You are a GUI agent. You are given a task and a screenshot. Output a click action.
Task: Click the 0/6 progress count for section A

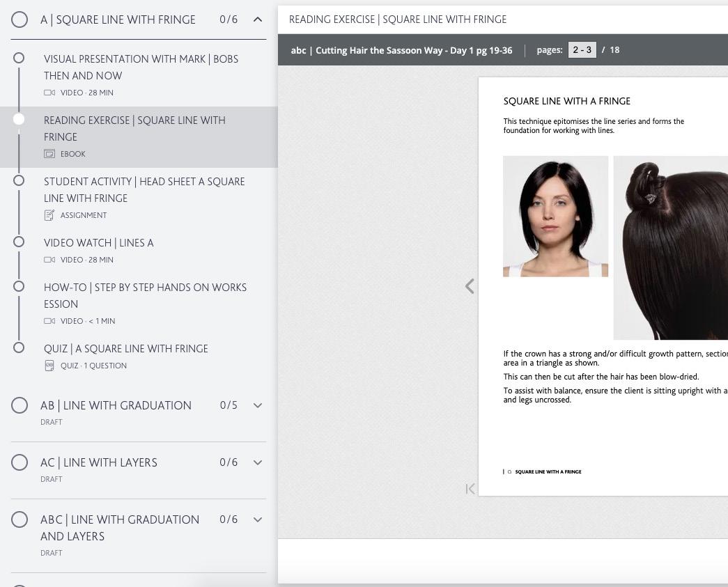pos(229,19)
